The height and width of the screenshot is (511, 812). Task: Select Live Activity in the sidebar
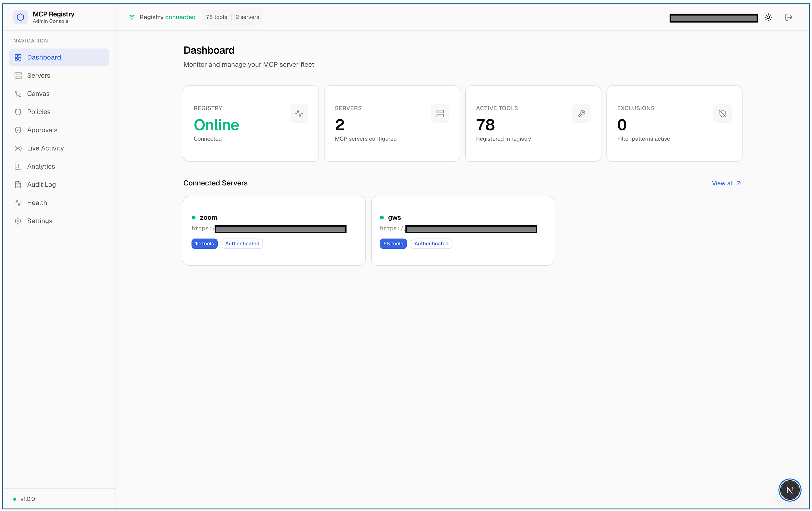(59, 148)
